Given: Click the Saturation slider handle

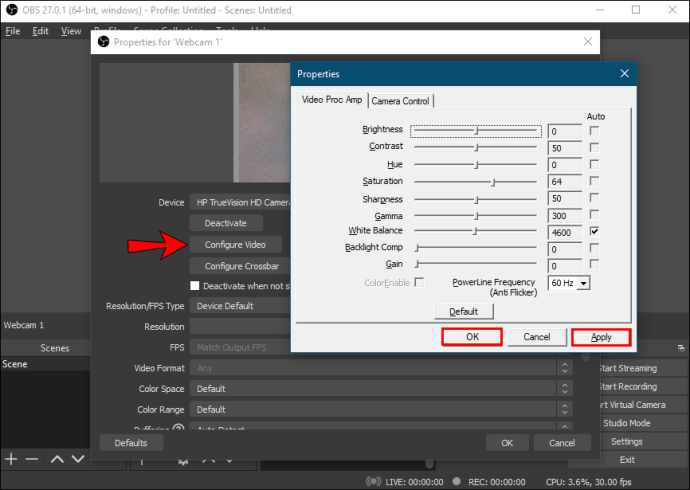Looking at the screenshot, I should [x=494, y=182].
